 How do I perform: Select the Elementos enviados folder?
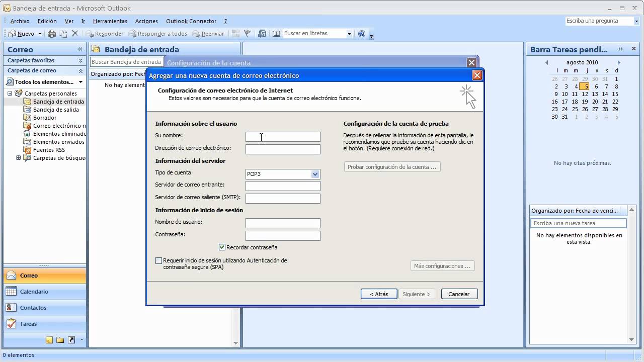58,142
